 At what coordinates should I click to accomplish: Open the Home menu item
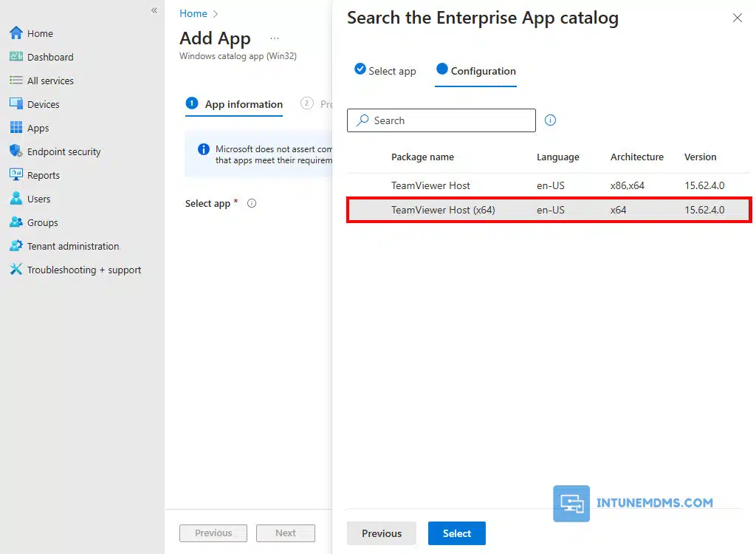tap(40, 33)
